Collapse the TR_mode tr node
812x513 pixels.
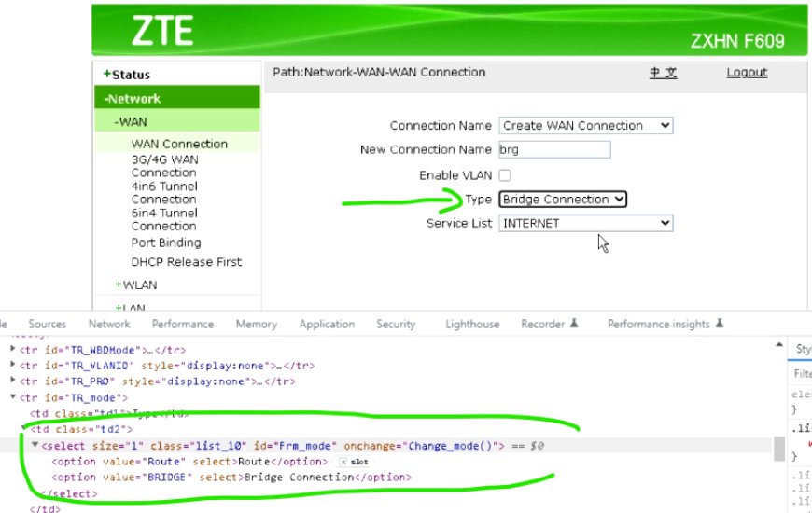(13, 397)
